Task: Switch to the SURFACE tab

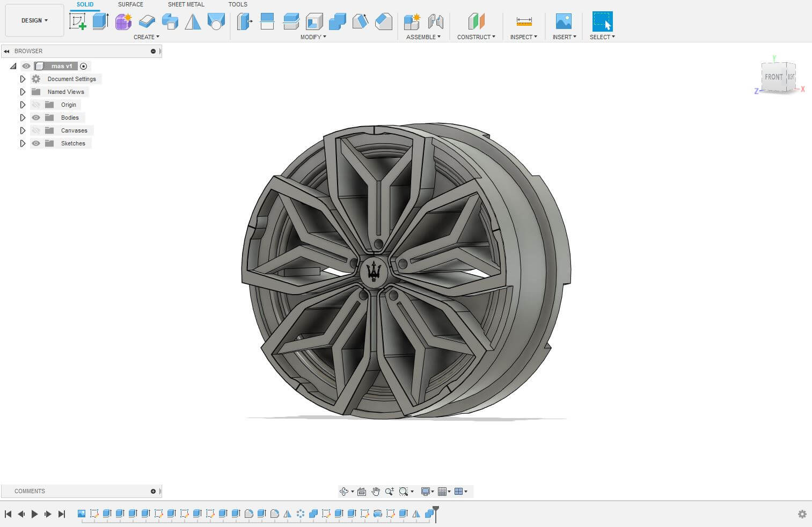Action: tap(130, 4)
